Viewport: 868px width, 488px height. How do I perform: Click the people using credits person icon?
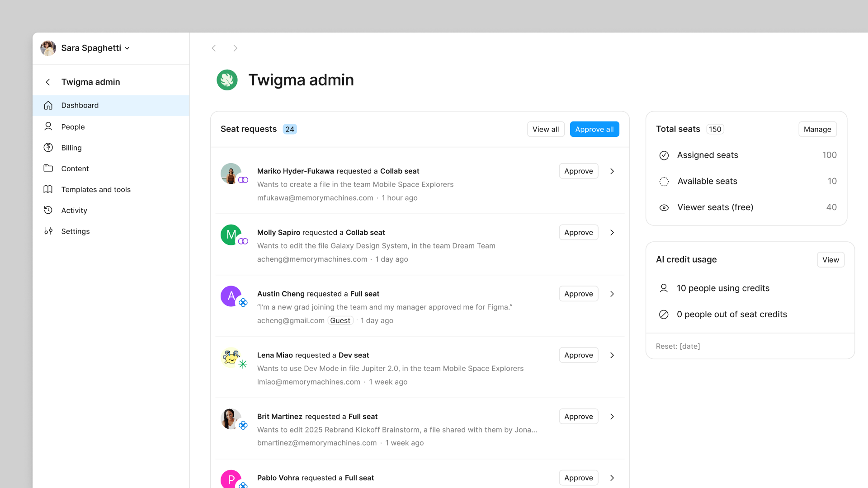tap(664, 288)
